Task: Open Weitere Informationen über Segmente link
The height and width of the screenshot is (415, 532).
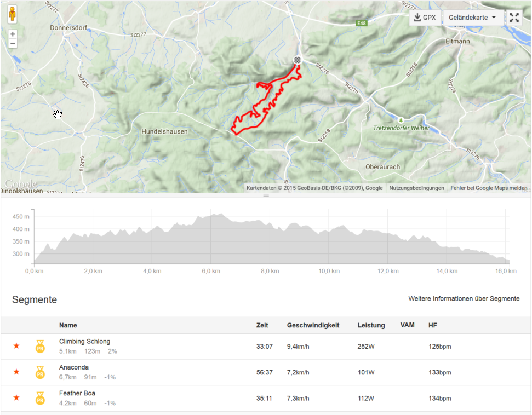Action: 464,299
